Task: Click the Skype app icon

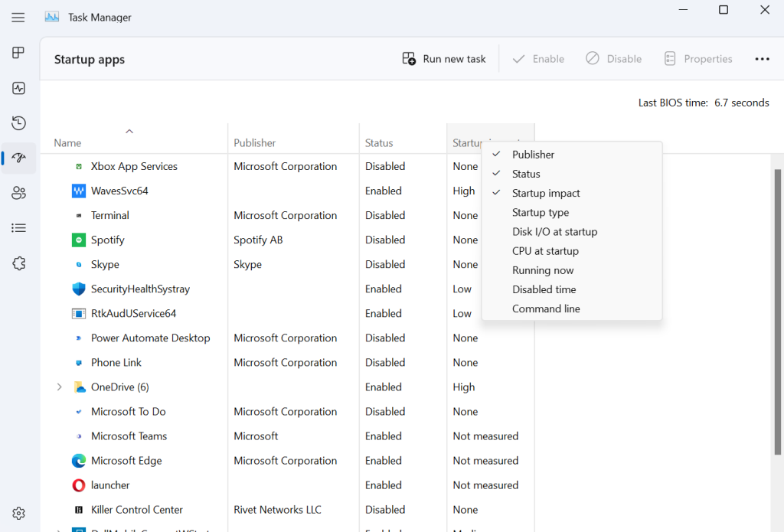Action: coord(79,265)
